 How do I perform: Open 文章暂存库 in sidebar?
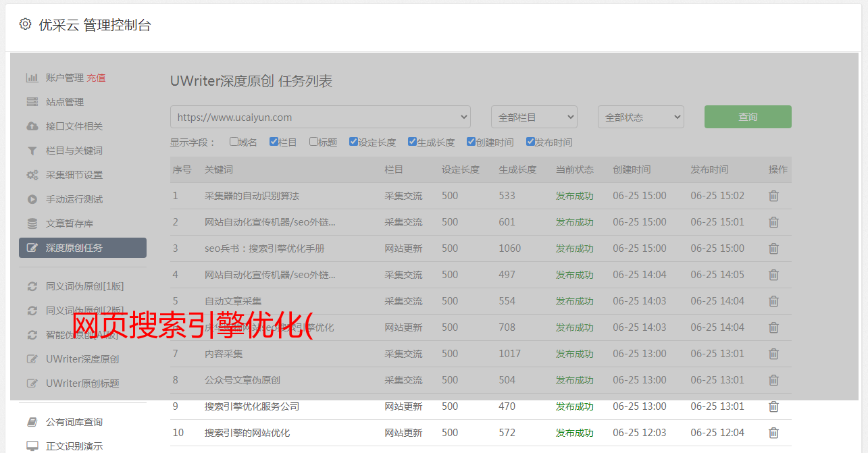tap(70, 223)
